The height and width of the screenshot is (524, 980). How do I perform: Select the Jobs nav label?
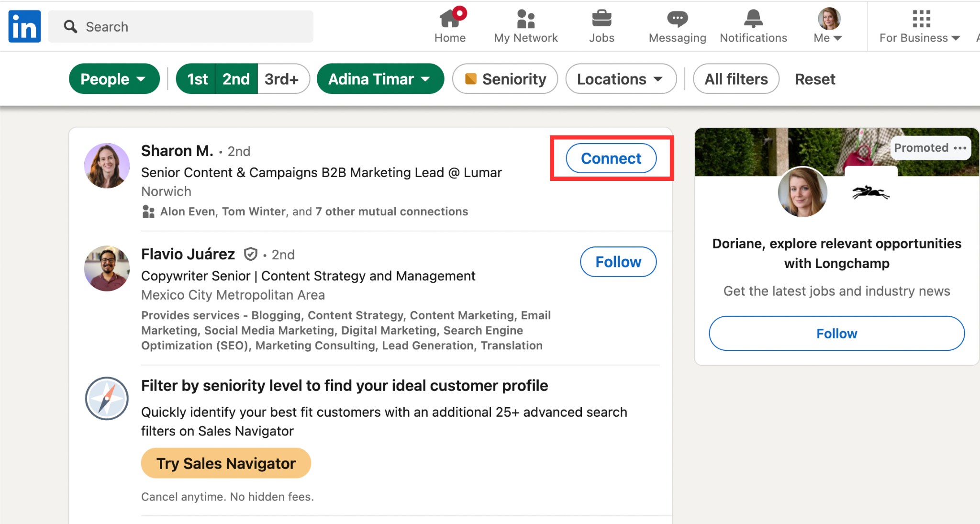coord(601,38)
